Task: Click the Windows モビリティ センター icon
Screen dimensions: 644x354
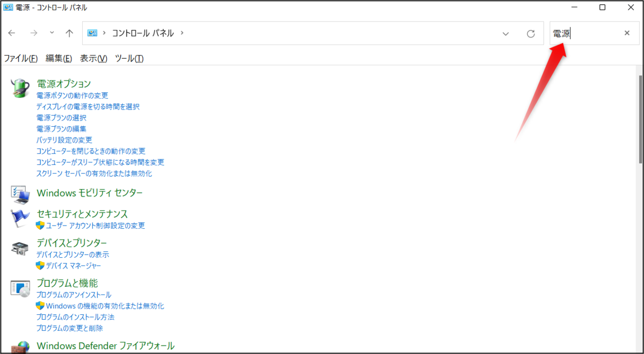Action: [x=20, y=195]
